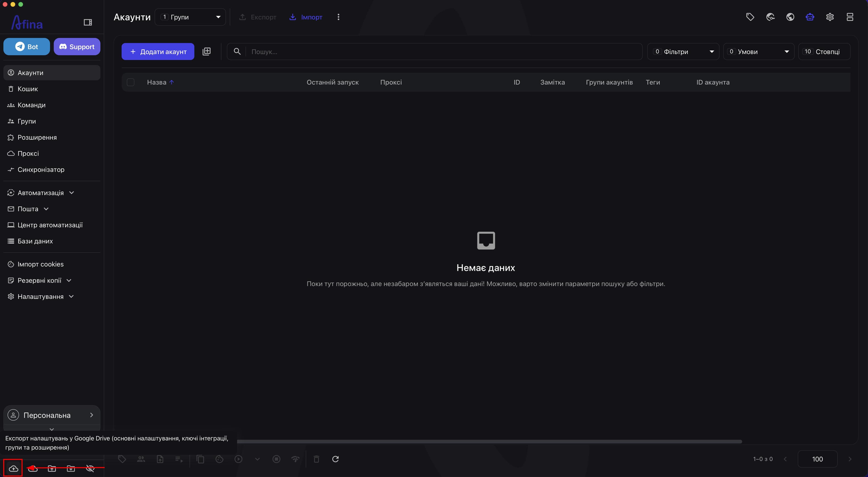The height and width of the screenshot is (477, 868).
Task: Click the search magnifier icon
Action: tap(237, 51)
